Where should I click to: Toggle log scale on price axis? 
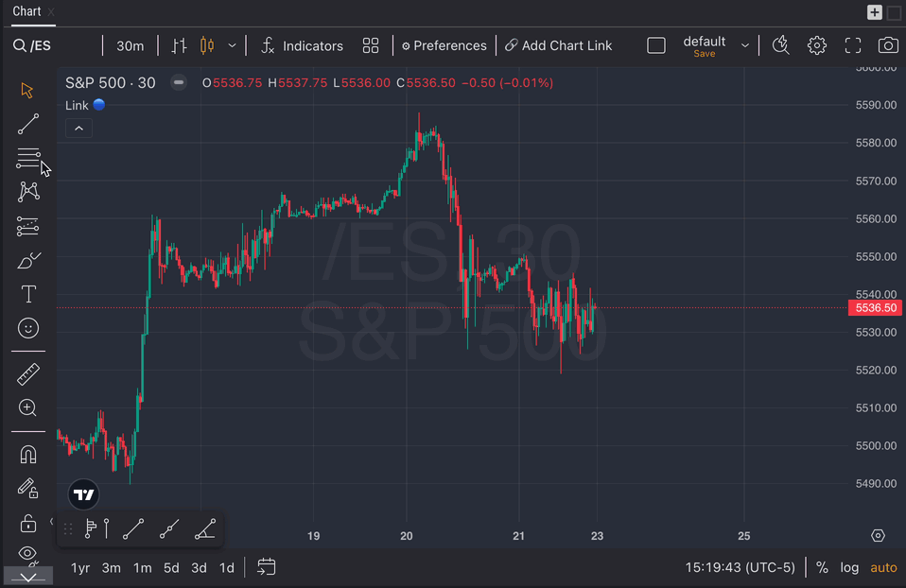coord(849,567)
